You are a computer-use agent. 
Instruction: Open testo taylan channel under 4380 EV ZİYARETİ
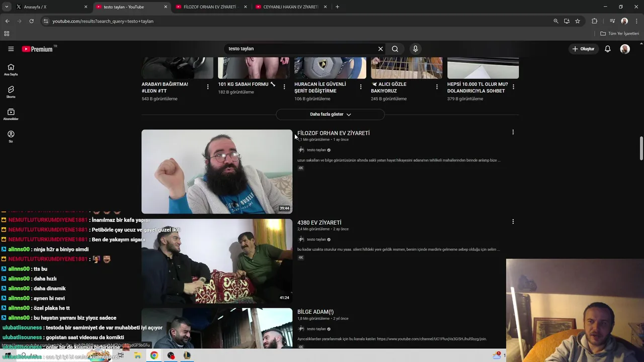pyautogui.click(x=316, y=239)
